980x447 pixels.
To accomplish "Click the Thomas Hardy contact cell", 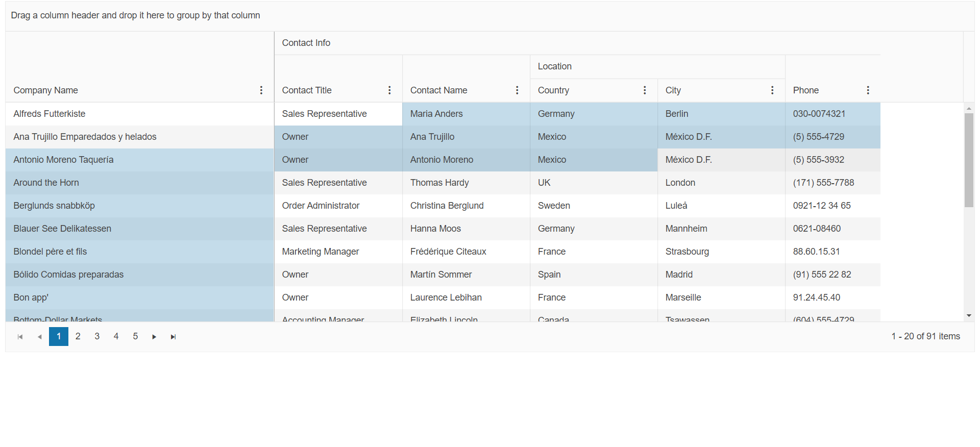I will click(x=439, y=183).
